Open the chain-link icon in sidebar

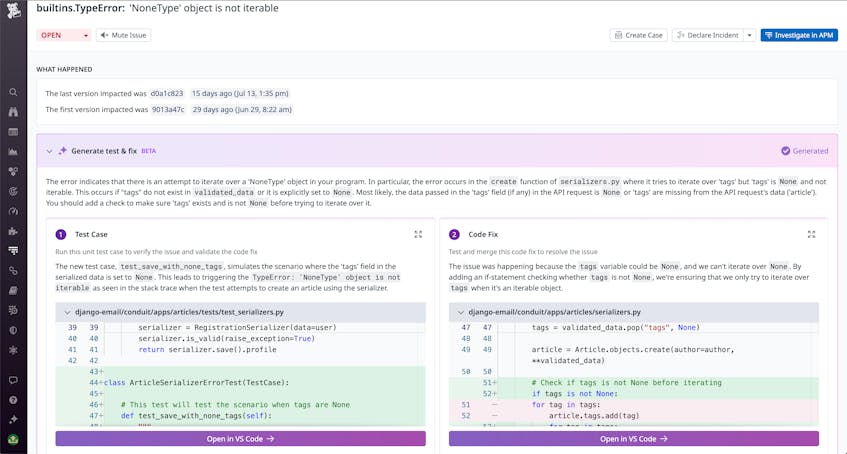coord(14,271)
